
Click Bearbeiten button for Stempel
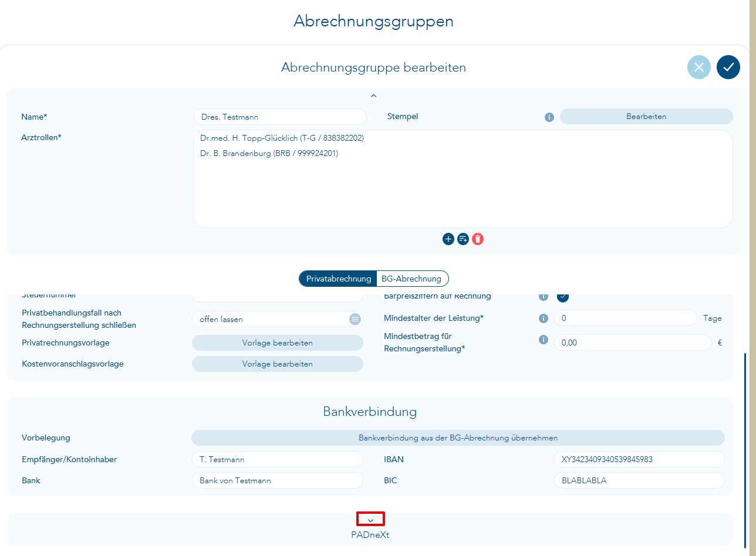pyautogui.click(x=646, y=117)
